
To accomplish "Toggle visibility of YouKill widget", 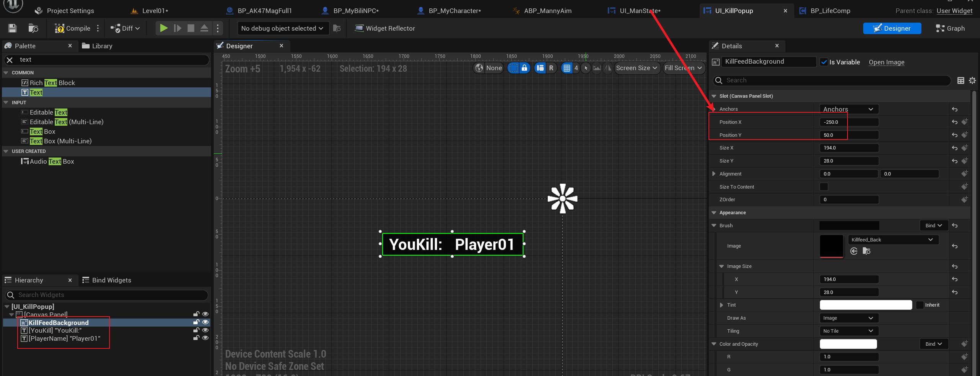I will pos(205,330).
